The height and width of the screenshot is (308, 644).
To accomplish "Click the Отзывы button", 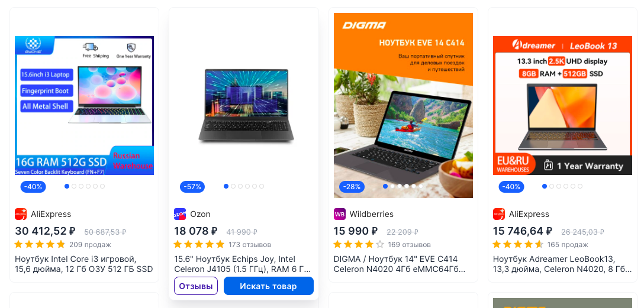I will point(196,286).
